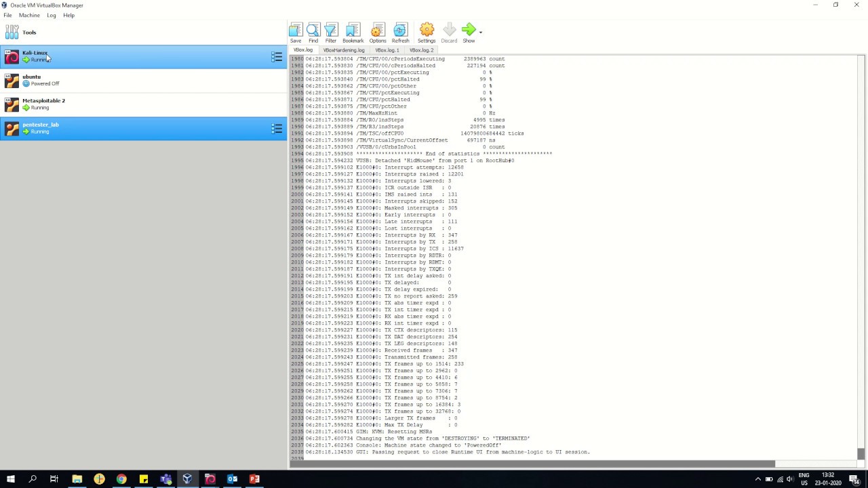The width and height of the screenshot is (868, 488).
Task: Open Kali-Linux machine tools menu icon
Action: (277, 57)
